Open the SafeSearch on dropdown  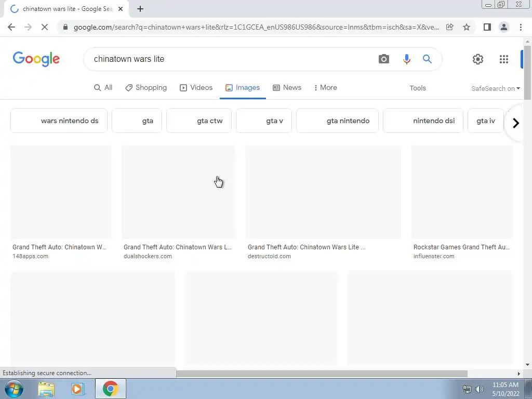(495, 88)
